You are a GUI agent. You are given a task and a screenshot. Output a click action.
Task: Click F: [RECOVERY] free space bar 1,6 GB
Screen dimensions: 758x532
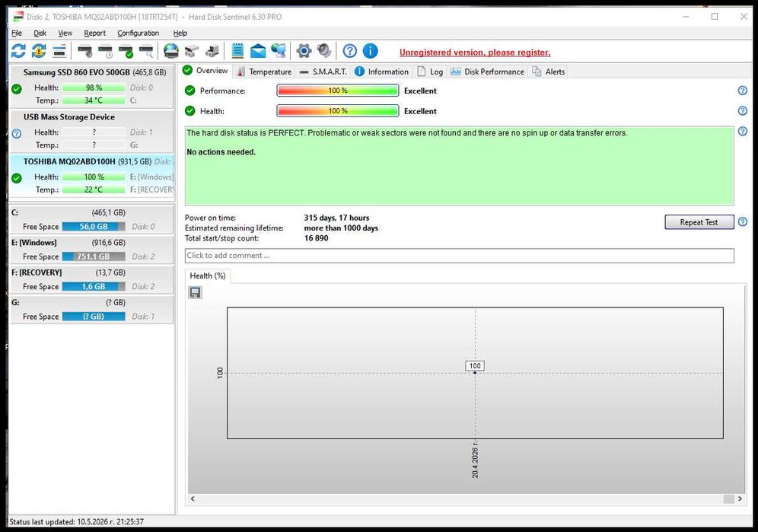(94, 286)
